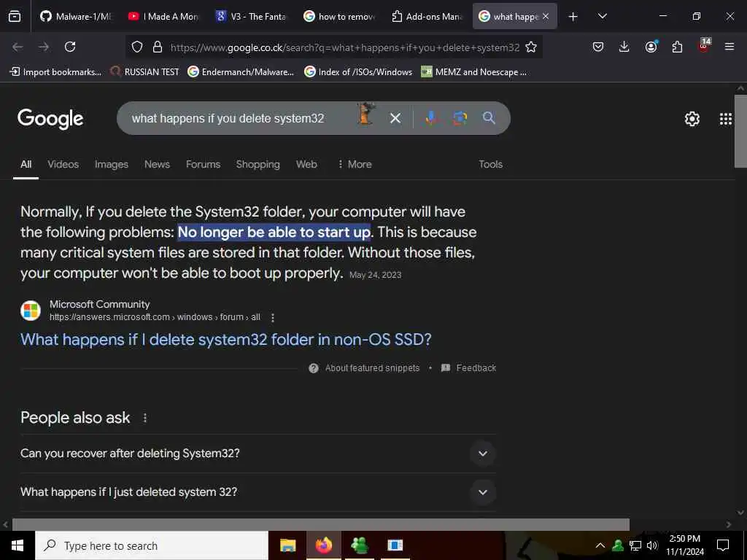Click the Google search text field
Image resolution: width=747 pixels, height=560 pixels.
tap(239, 118)
